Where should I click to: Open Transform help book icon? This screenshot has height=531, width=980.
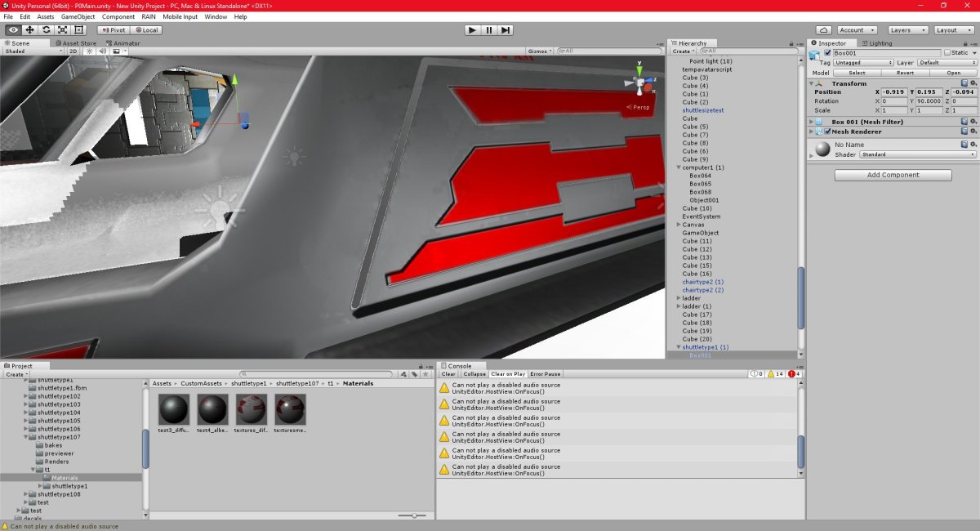[964, 83]
